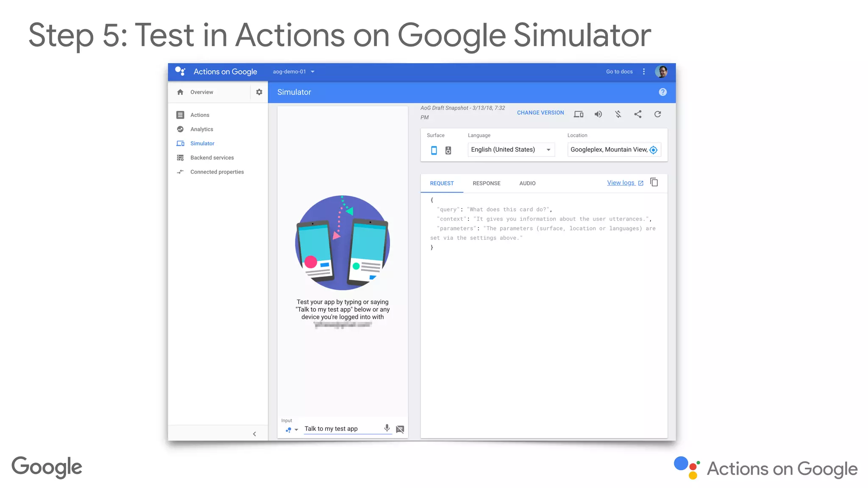Click the "query" line in request JSON
Viewport: 868px width, 488px height.
494,209
